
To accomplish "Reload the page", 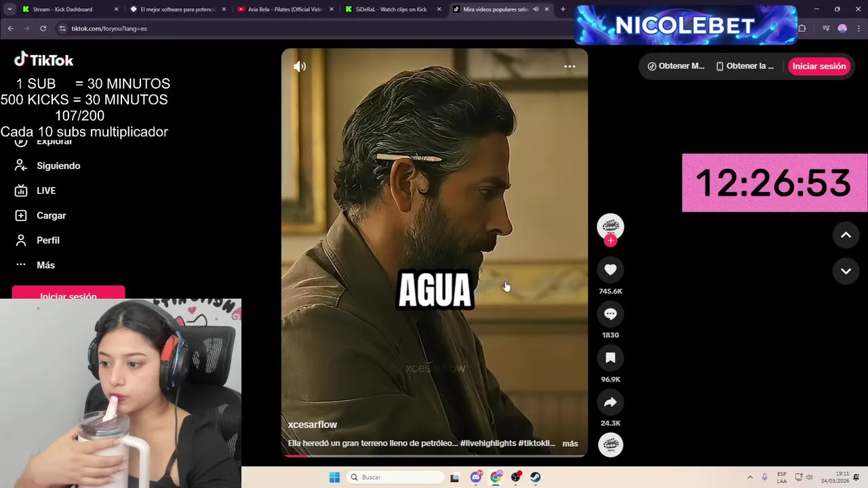I will [43, 28].
